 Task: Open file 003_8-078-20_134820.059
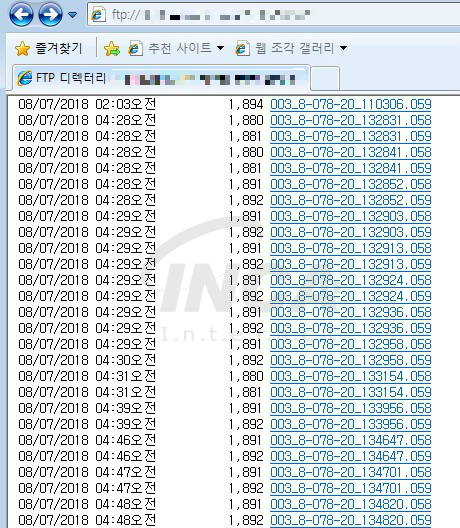pos(351,520)
